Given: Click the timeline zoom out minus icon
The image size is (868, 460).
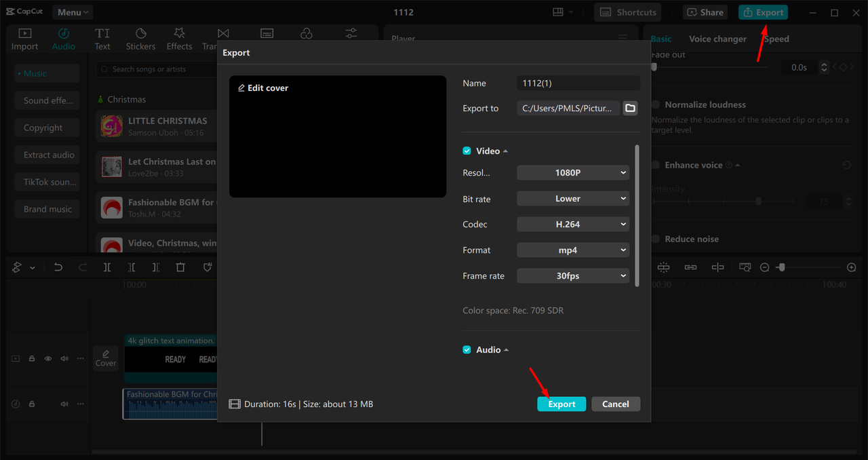Looking at the screenshot, I should (x=765, y=267).
